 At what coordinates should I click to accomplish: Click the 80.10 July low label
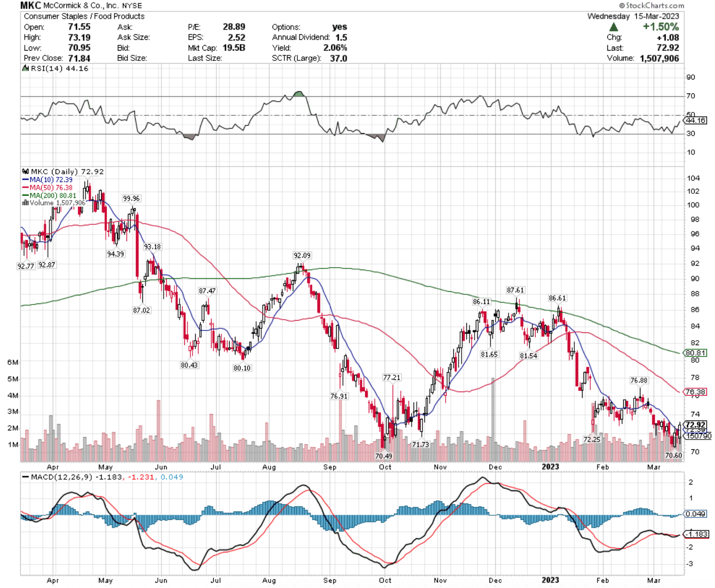[242, 368]
